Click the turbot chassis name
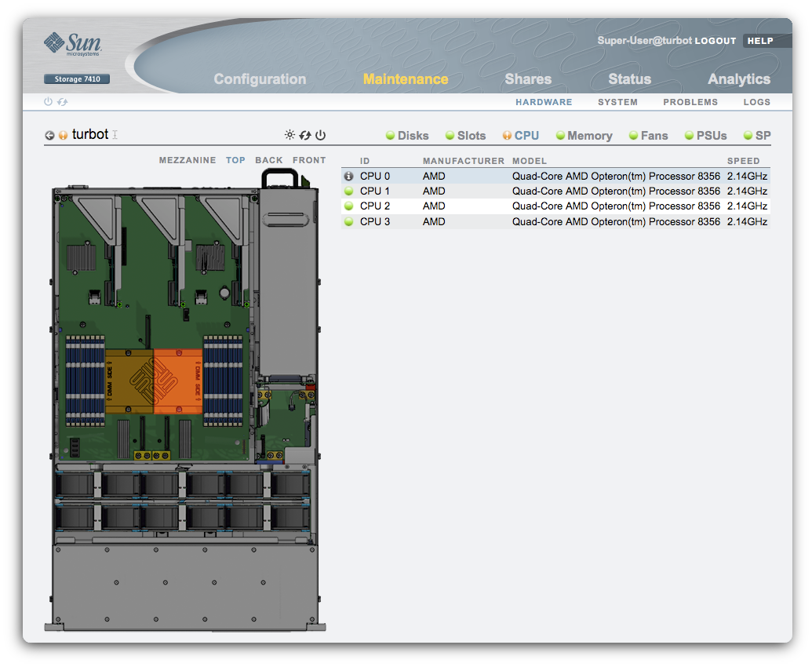812x667 pixels. (90, 134)
